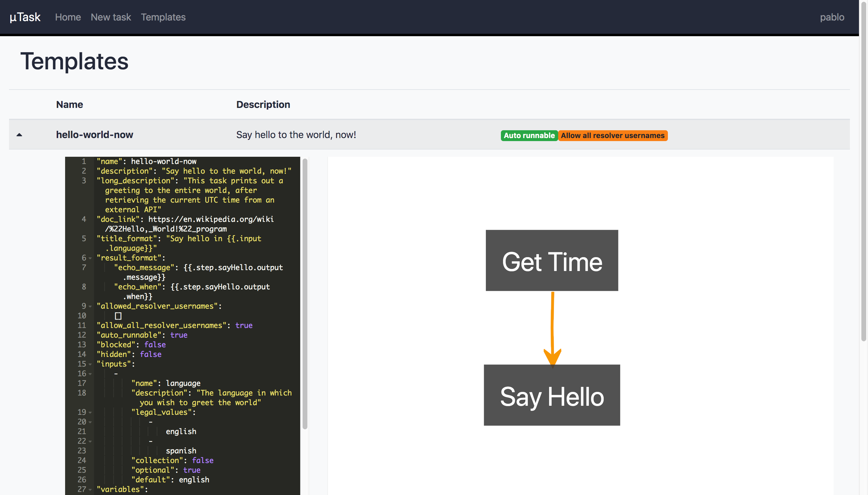Screen dimensions: 868x495
Task: Place cursor on the "auto_runnable": true line
Action: click(x=142, y=335)
